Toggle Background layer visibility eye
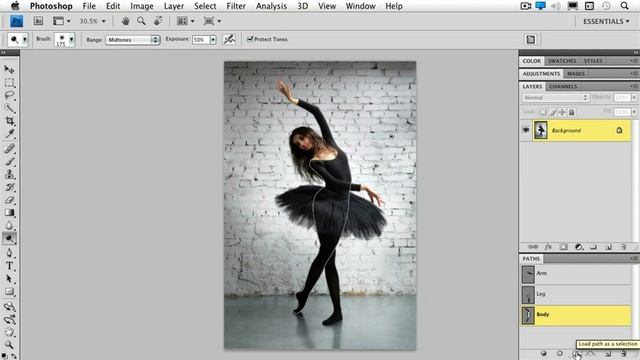Image resolution: width=640 pixels, height=360 pixels. (x=526, y=130)
